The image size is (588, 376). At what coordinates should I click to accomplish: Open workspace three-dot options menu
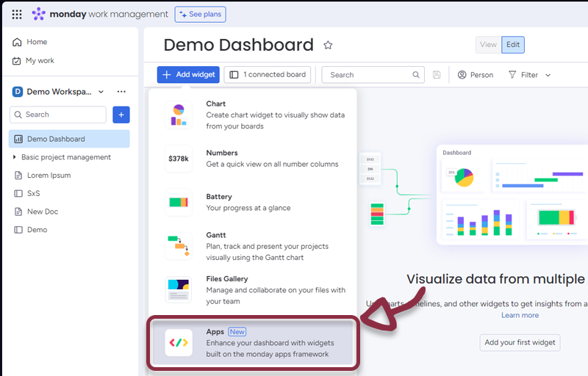121,92
